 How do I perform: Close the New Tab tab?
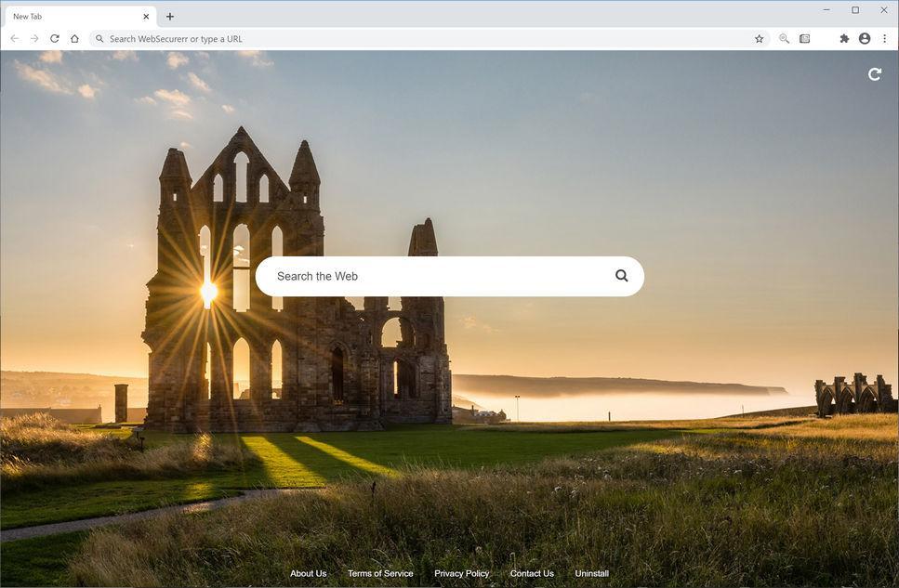coord(146,17)
